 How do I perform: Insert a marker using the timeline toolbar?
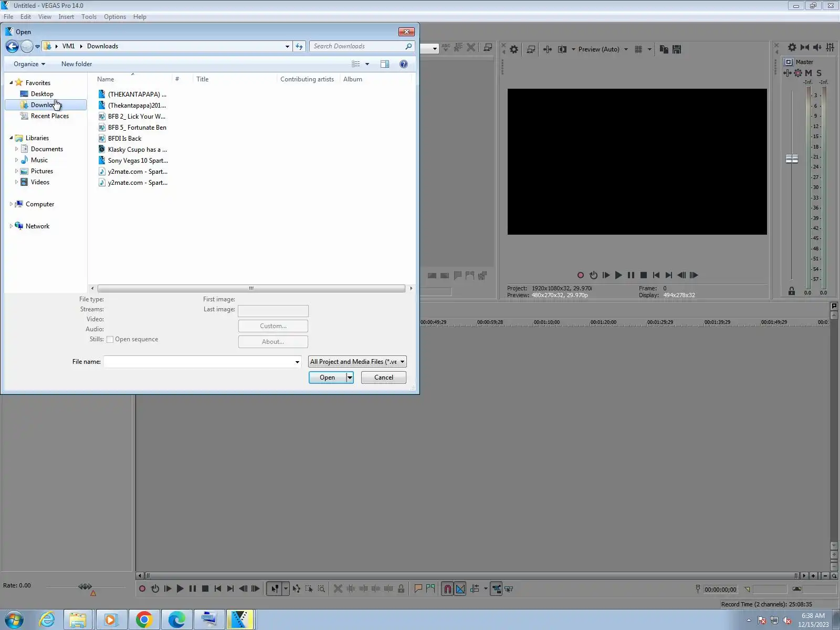pos(418,589)
